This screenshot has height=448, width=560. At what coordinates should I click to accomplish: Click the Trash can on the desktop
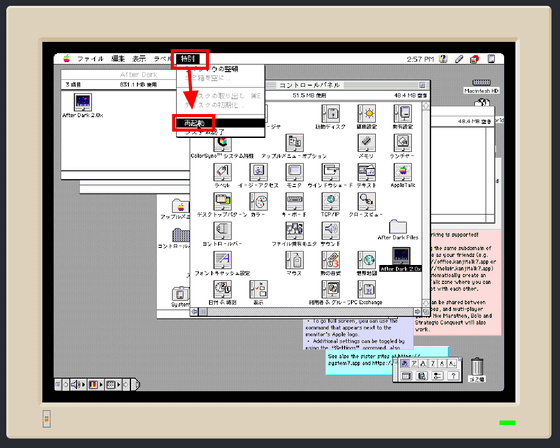point(477,366)
